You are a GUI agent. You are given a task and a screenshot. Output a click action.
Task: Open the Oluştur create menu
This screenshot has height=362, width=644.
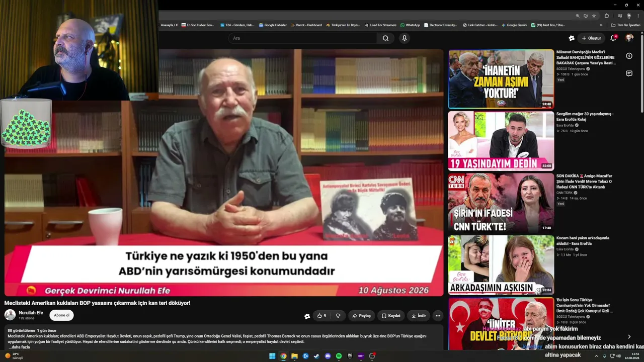tap(591, 38)
